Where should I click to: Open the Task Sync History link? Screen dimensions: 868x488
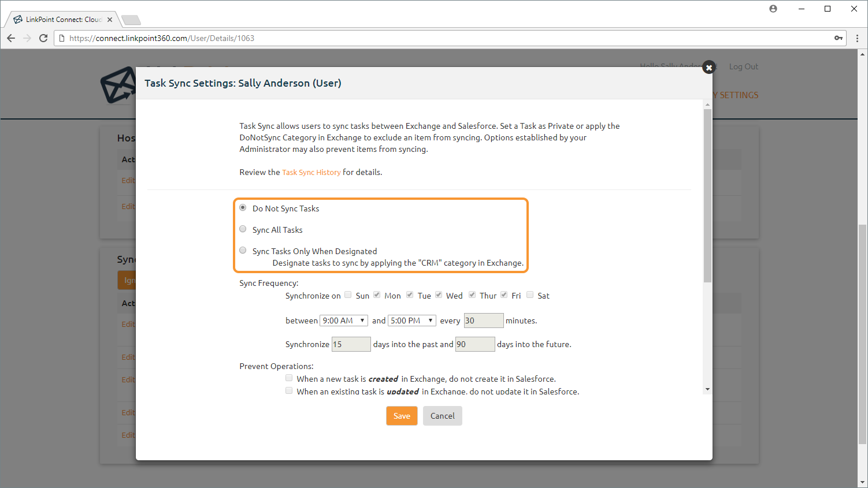(x=311, y=172)
